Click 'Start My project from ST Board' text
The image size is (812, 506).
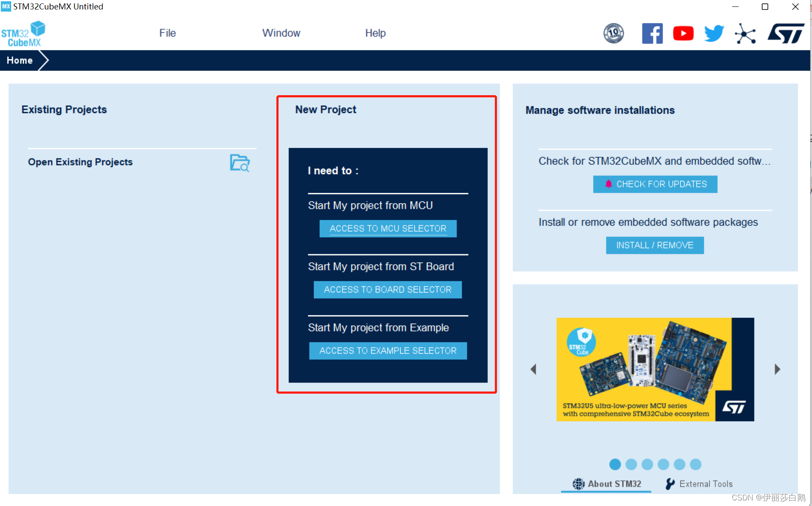(x=381, y=266)
